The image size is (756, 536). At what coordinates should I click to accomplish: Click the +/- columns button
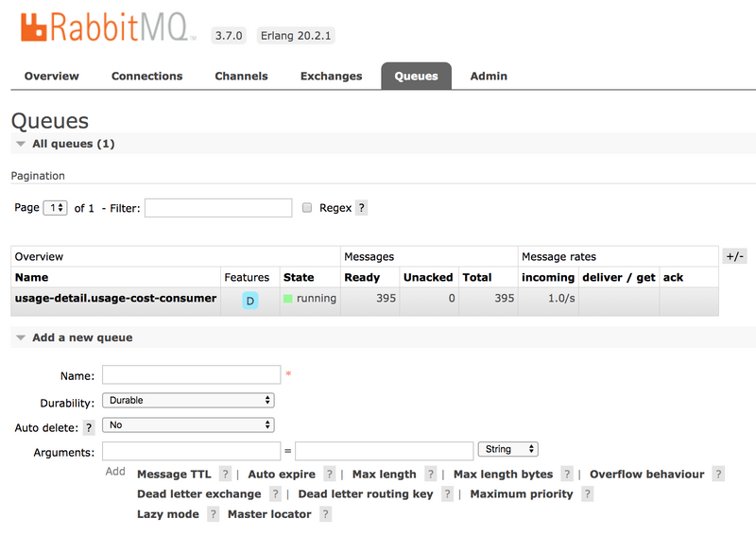[735, 256]
